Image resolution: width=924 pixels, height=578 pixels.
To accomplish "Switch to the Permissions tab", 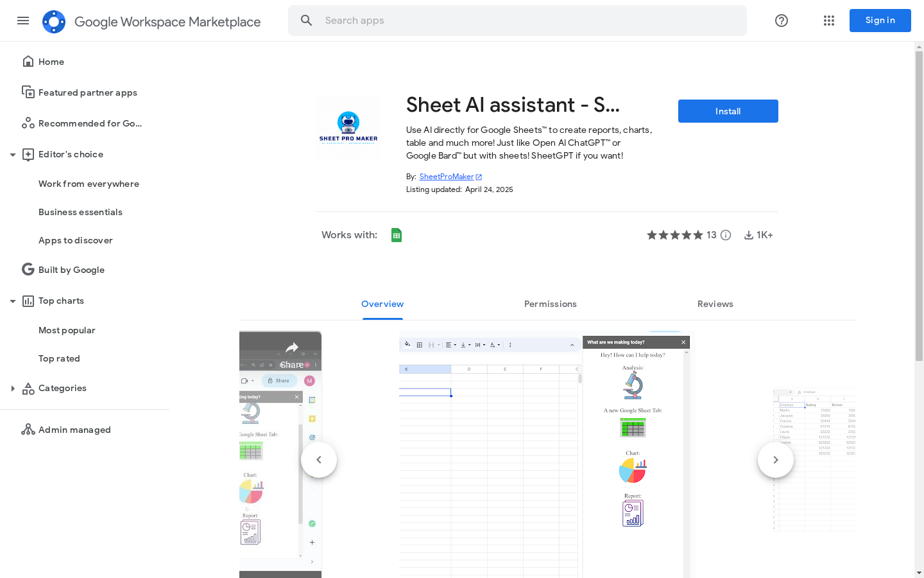I will pos(551,304).
